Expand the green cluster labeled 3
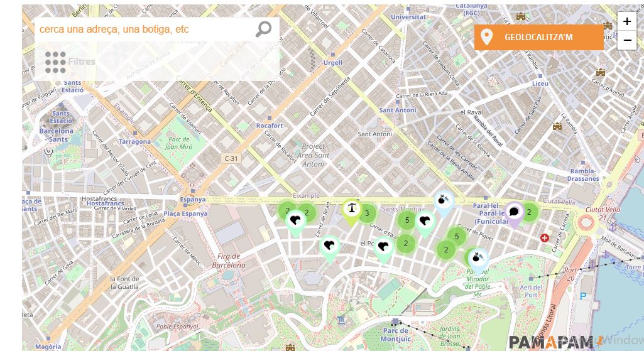This screenshot has height=351, width=644. [x=367, y=213]
